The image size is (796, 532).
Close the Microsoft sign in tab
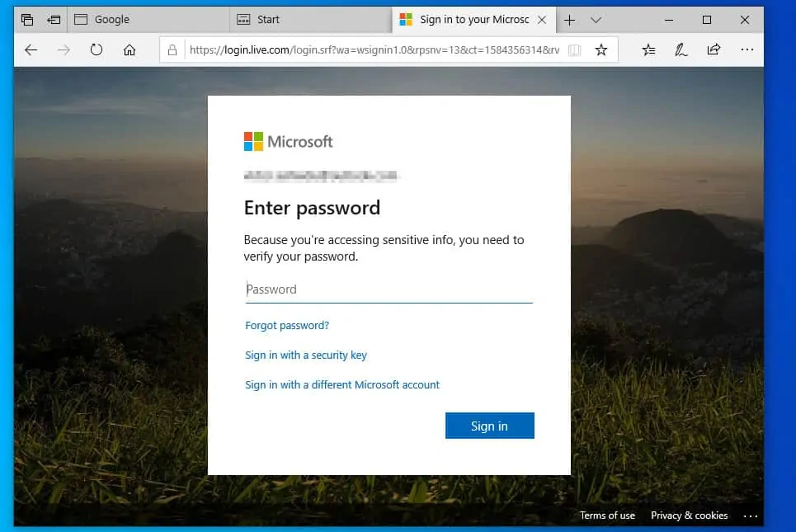[x=541, y=20]
